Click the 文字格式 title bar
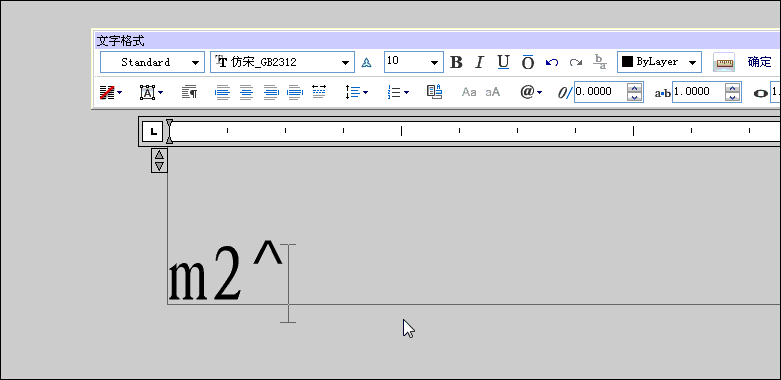 [436, 41]
